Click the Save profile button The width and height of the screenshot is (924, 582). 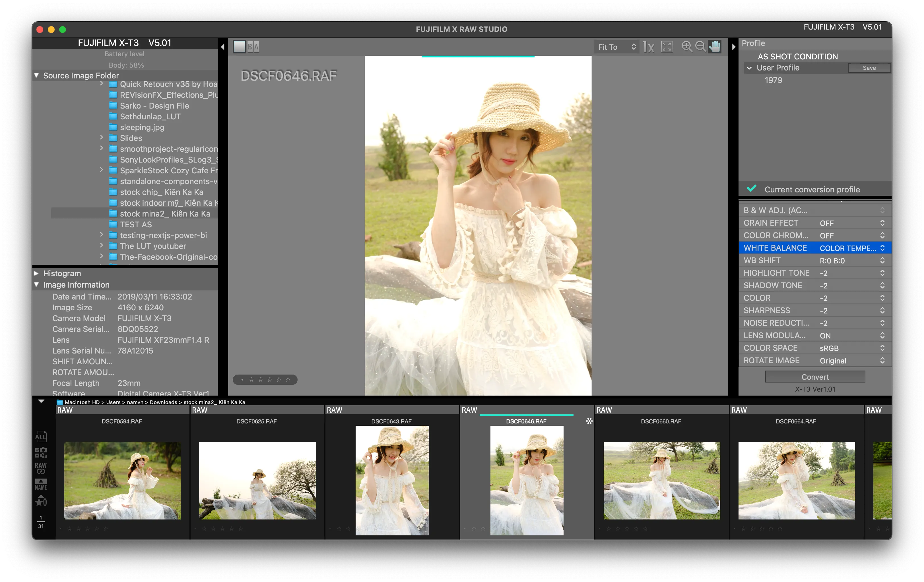pos(869,68)
